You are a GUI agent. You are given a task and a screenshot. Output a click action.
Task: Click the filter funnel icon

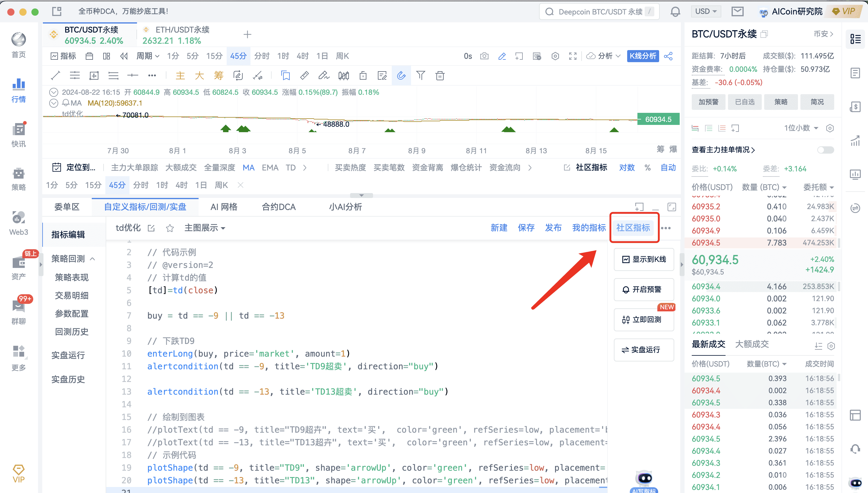click(421, 75)
